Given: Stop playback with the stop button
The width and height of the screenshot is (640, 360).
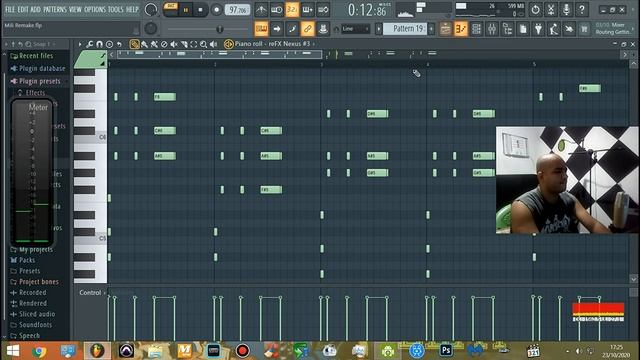Looking at the screenshot, I should pyautogui.click(x=200, y=9).
